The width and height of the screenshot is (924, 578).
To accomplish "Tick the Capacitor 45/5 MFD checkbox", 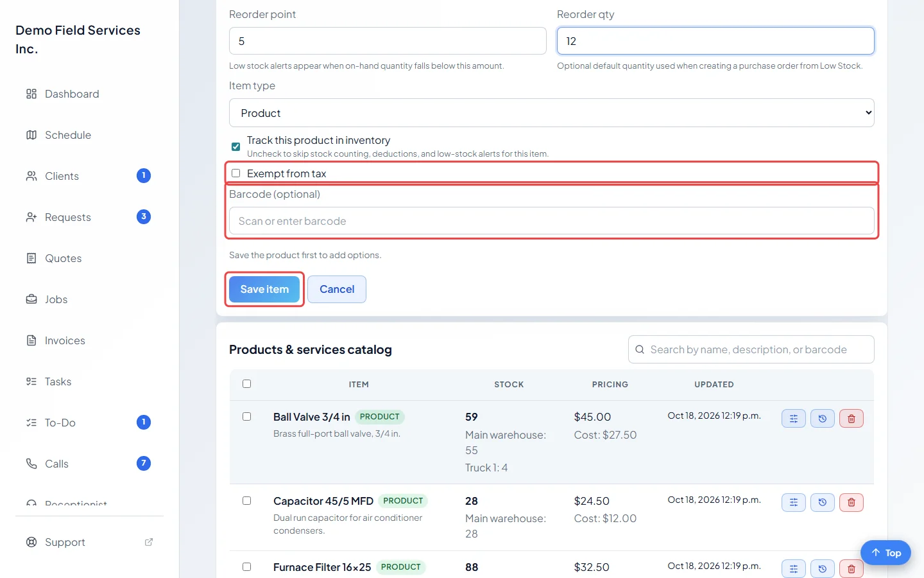I will 246,501.
